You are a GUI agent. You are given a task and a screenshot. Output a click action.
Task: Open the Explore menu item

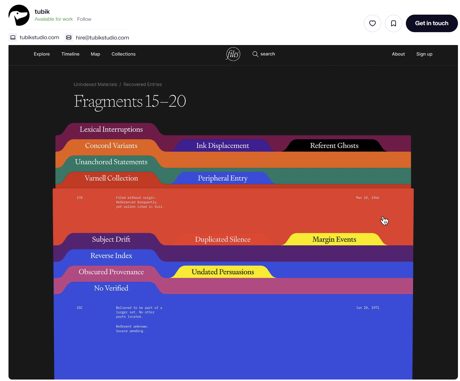point(42,54)
